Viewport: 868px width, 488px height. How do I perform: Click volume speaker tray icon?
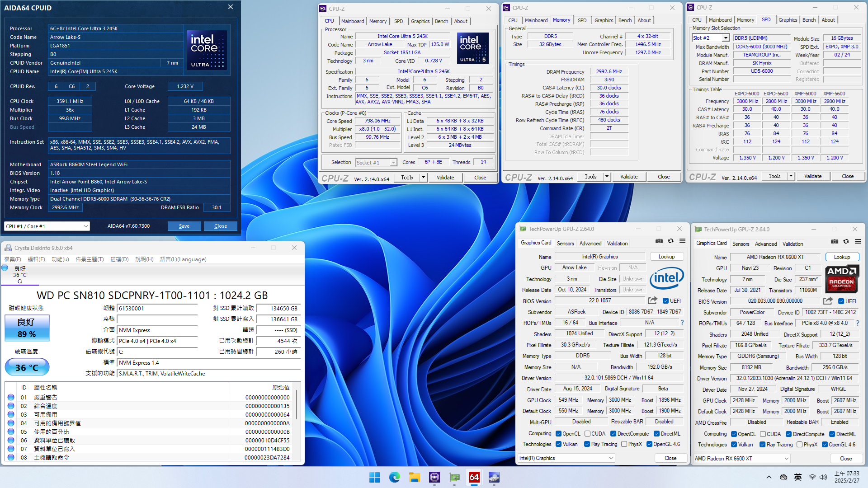(x=823, y=477)
